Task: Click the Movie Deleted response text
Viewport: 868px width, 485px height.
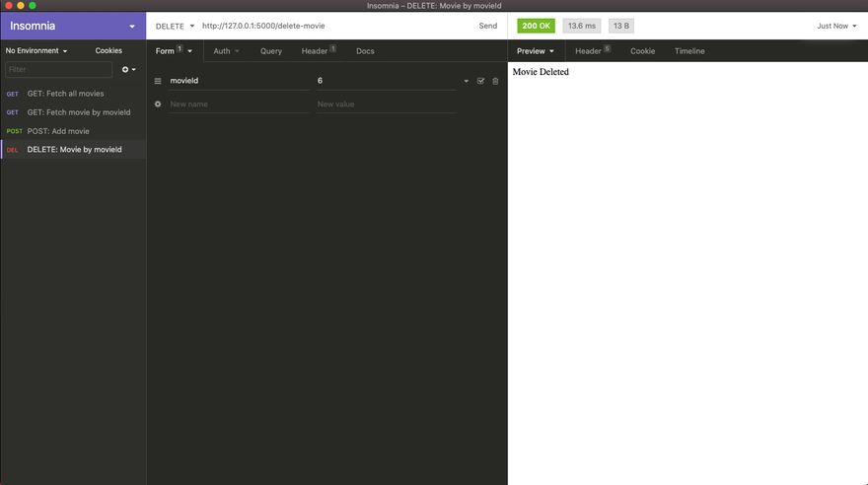Action: coord(541,72)
